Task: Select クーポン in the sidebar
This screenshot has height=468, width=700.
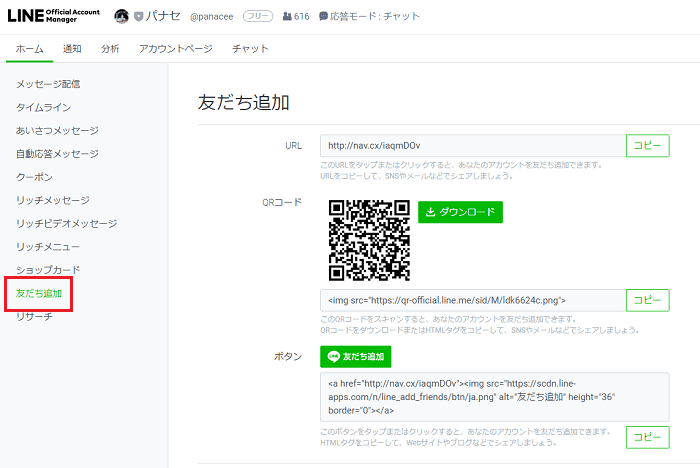Action: (x=34, y=177)
